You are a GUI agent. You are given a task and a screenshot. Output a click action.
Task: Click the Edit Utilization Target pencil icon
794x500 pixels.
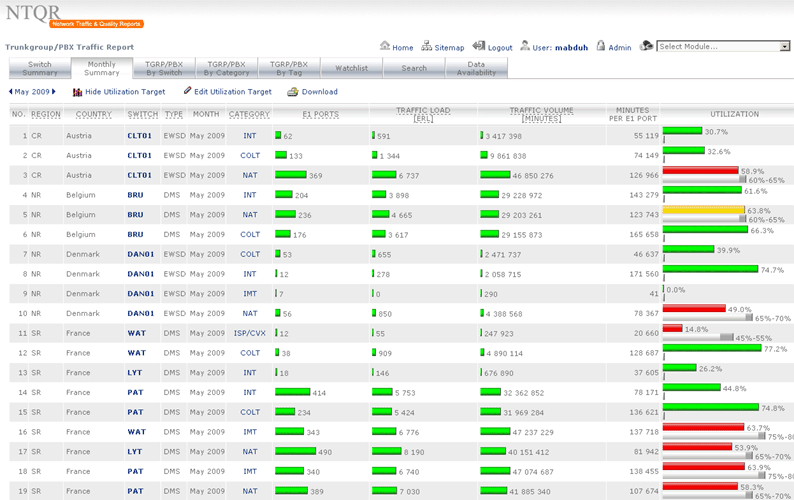pos(188,92)
